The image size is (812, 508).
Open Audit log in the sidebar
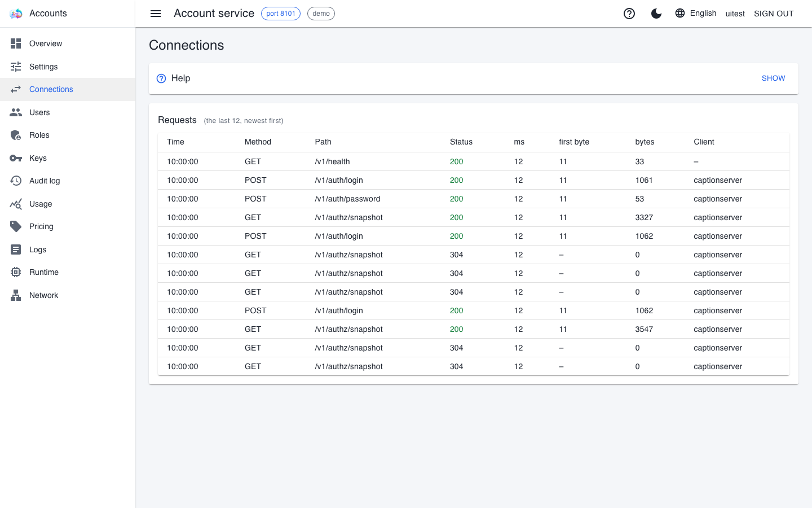[68, 181]
